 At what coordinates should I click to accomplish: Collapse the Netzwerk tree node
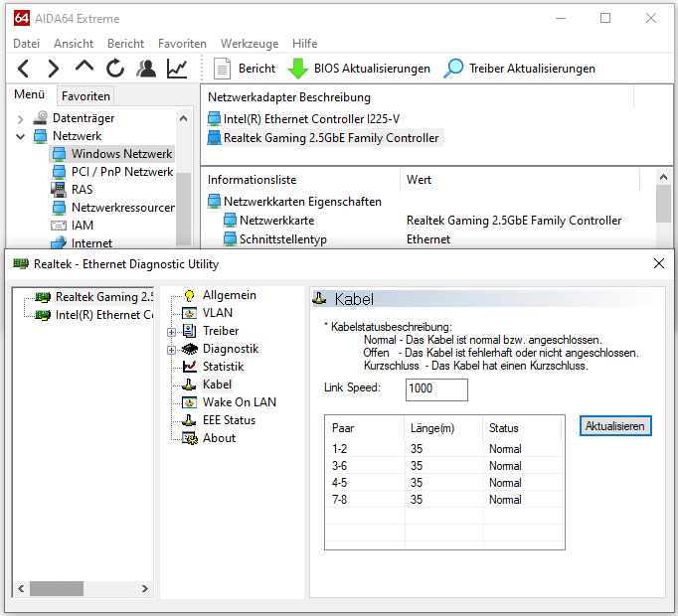(20, 136)
